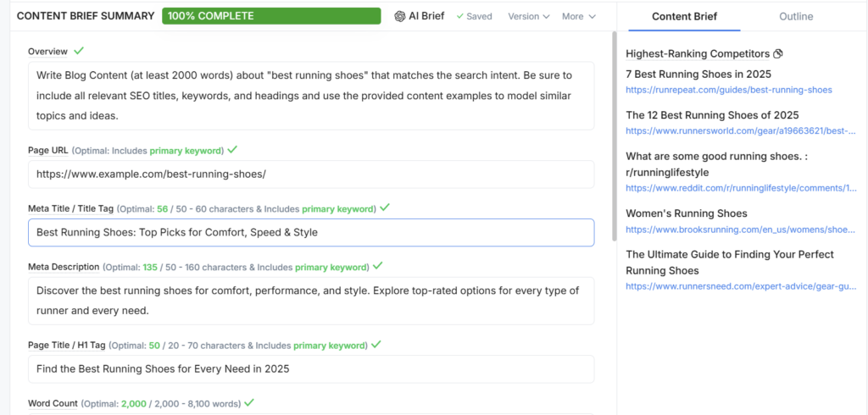868x415 pixels.
Task: Click into the Page URL input field
Action: coord(311,174)
